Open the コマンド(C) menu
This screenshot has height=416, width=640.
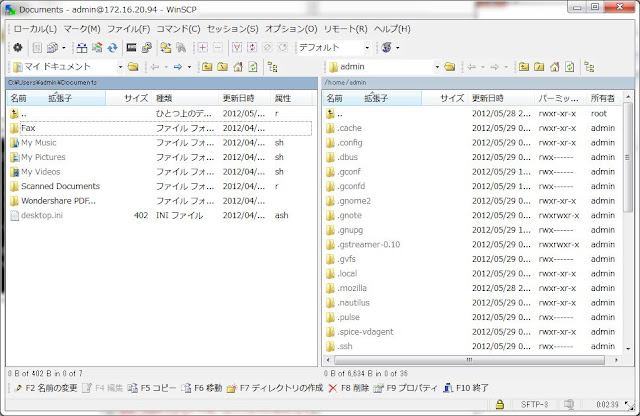pos(178,29)
